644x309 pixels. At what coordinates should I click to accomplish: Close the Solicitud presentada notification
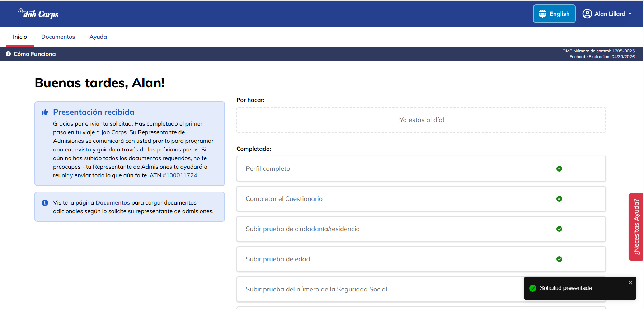pos(630,282)
